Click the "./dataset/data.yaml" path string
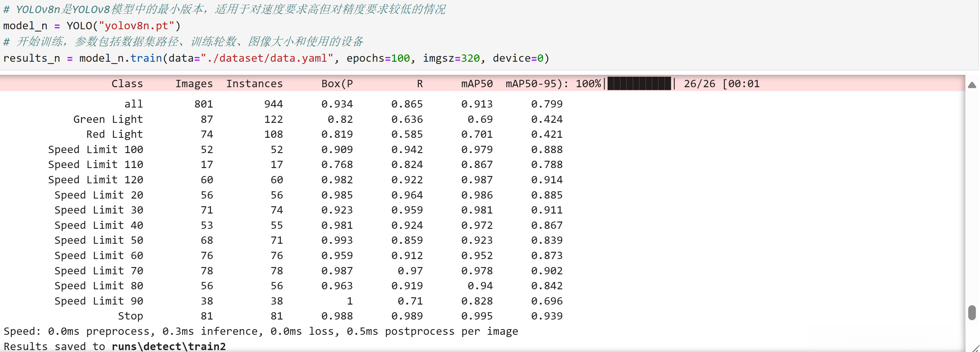Viewport: 980px width, 352px height. [x=267, y=58]
